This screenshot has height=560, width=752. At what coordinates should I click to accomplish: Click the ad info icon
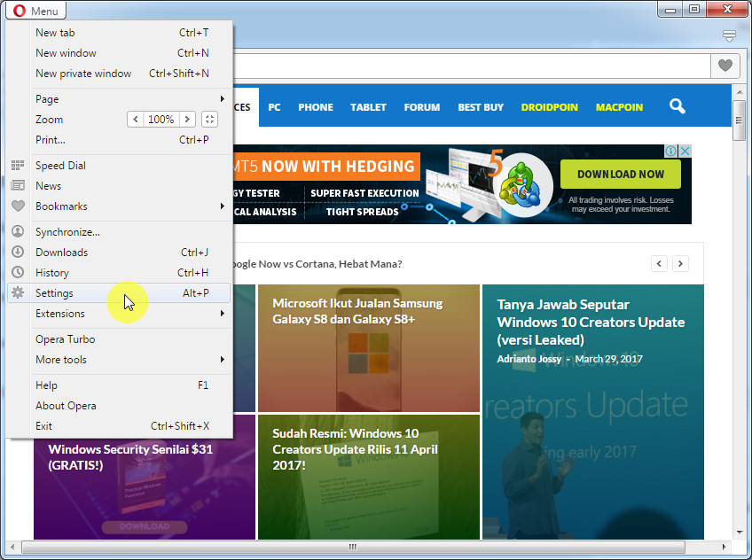[x=671, y=151]
